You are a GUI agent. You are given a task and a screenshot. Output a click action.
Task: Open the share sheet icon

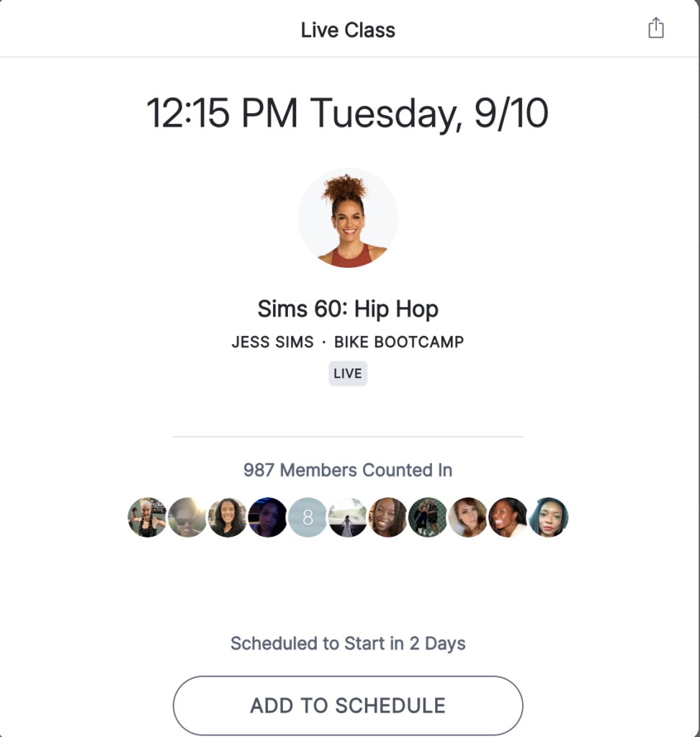pos(655,27)
